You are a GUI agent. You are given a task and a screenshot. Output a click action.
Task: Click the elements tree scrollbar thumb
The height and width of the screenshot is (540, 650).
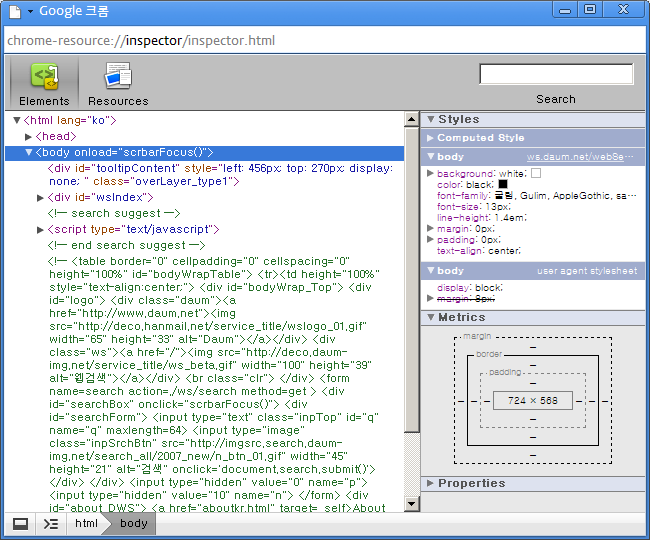pos(411,280)
